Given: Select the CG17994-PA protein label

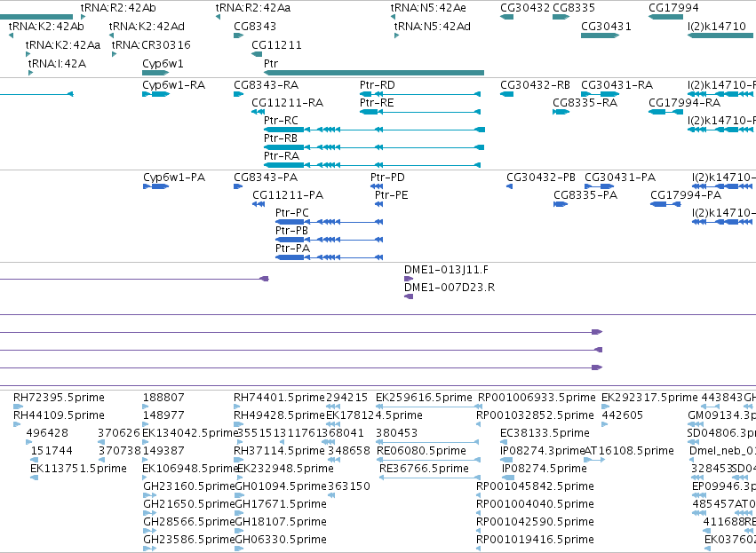Looking at the screenshot, I should pos(686,195).
